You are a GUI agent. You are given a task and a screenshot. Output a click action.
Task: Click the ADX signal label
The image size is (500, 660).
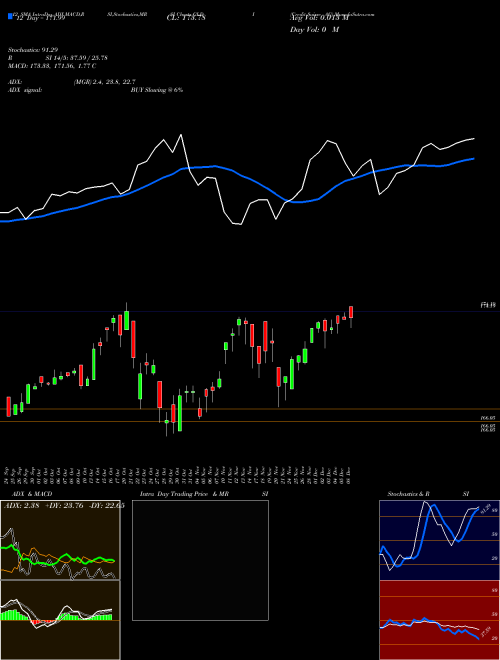[x=25, y=90]
